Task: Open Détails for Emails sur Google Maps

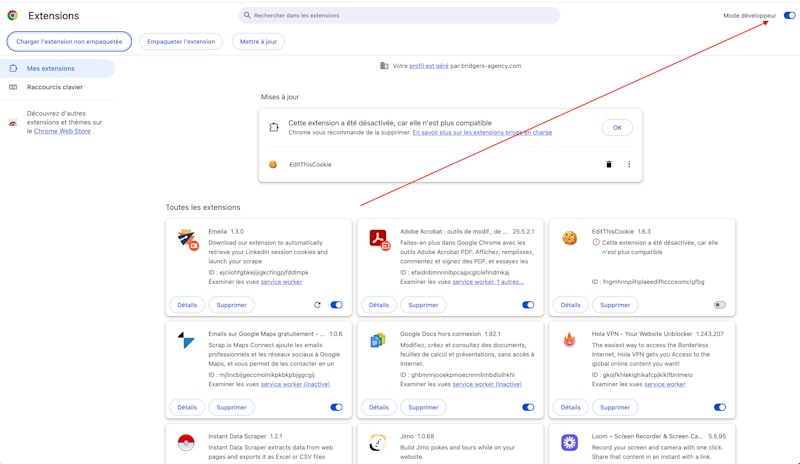Action: (187, 407)
